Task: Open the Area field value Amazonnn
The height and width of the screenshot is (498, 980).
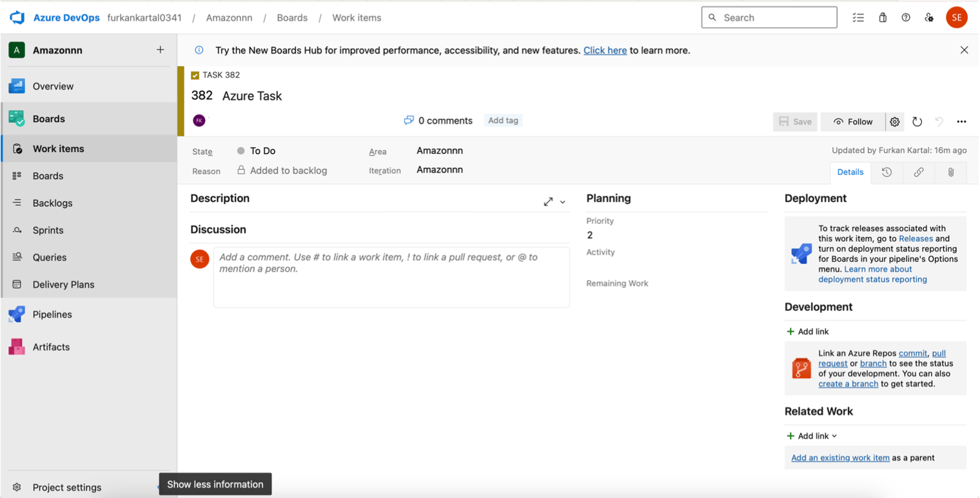Action: pyautogui.click(x=440, y=151)
